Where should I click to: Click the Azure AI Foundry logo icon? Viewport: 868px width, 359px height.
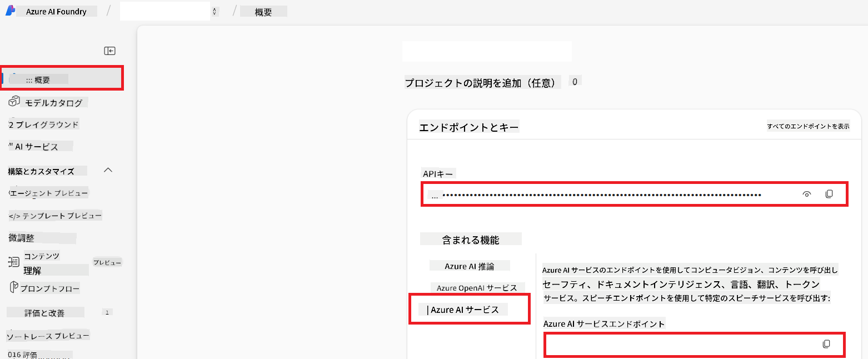[10, 11]
